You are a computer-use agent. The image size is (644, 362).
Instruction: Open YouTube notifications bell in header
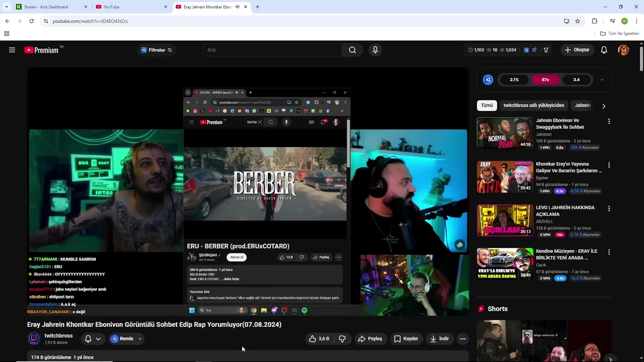[x=604, y=50]
